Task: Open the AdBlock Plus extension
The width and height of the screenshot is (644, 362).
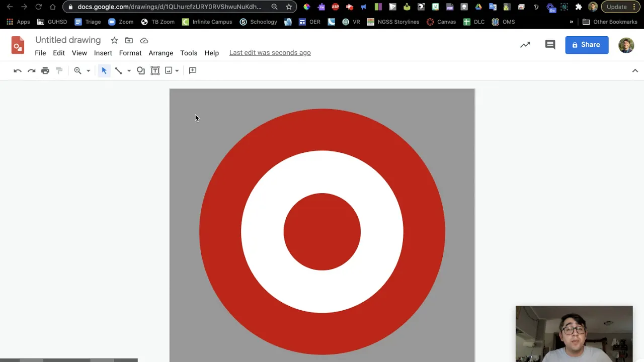Action: pos(336,7)
